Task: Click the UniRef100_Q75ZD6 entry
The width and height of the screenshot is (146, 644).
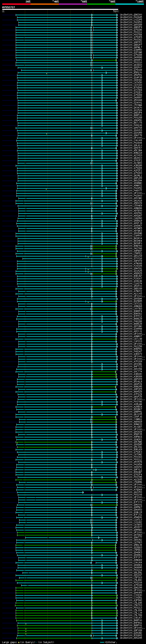Action: [x=131, y=30]
